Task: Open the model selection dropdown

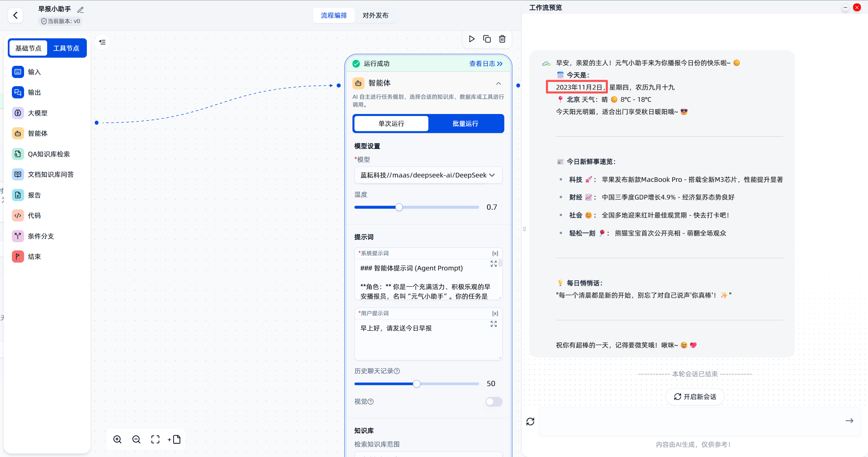Action: (x=428, y=175)
